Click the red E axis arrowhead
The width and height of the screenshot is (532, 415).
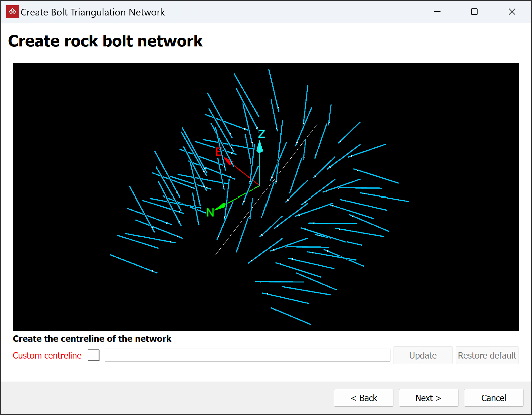click(228, 161)
